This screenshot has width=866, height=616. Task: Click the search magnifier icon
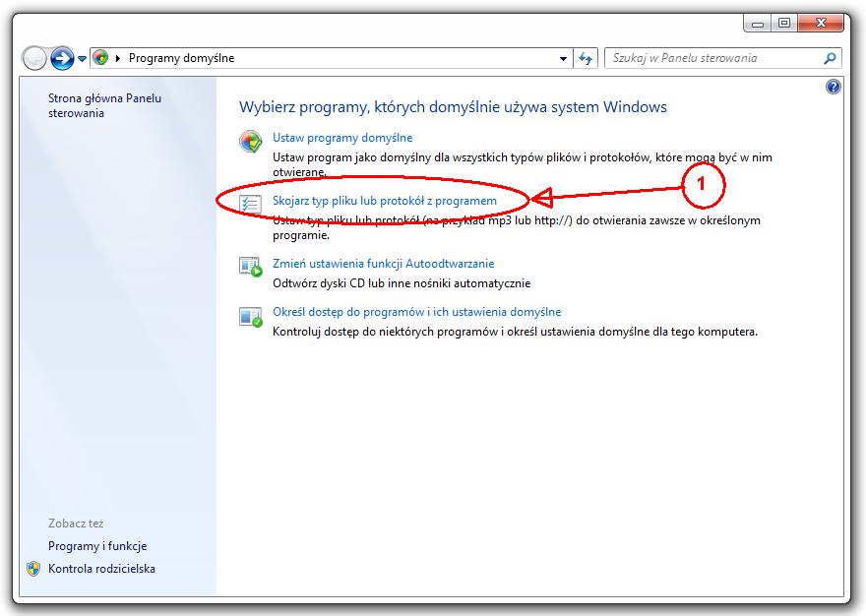coord(830,58)
